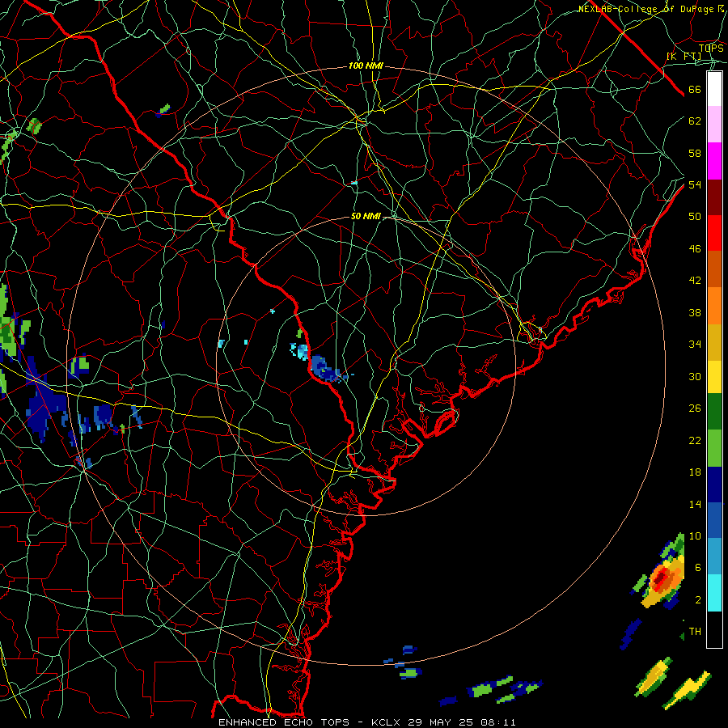Click the 08:11 timestamp in caption
728x728 pixels.
(x=499, y=722)
